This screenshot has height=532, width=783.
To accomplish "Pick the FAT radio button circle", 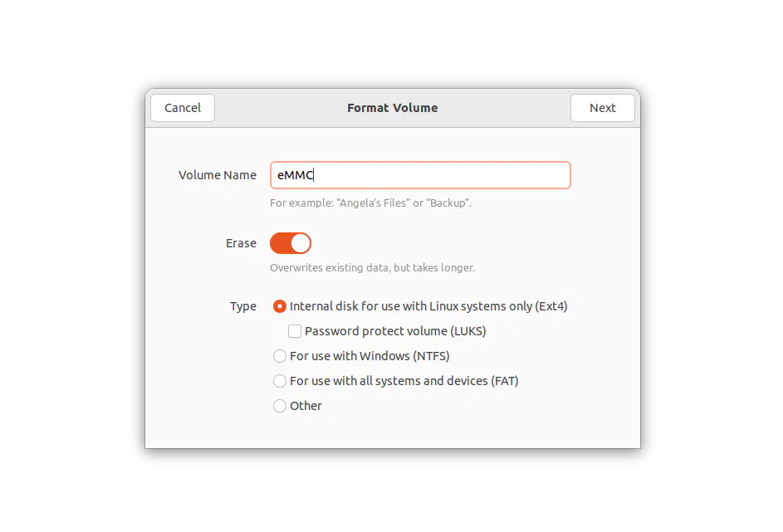I will [x=280, y=381].
